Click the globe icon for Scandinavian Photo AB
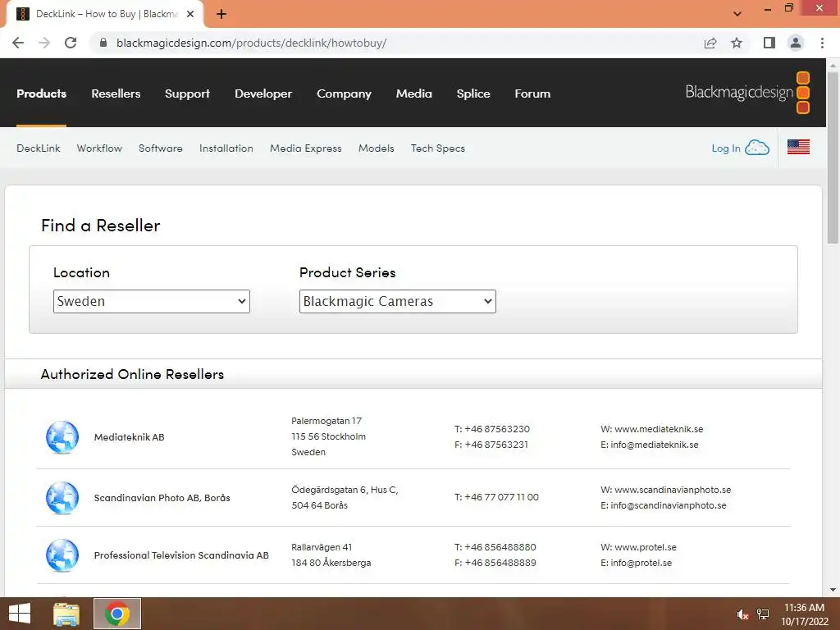Screen dimensions: 840x630 [62, 498]
